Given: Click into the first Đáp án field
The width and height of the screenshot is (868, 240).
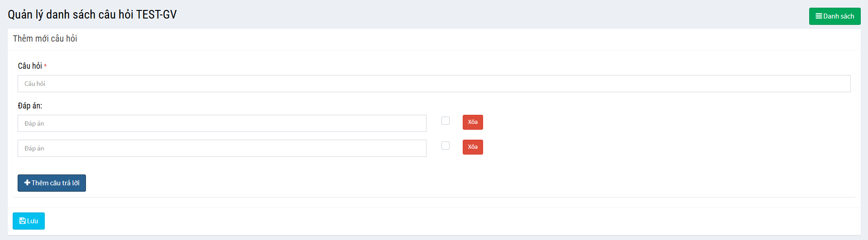Looking at the screenshot, I should point(222,123).
